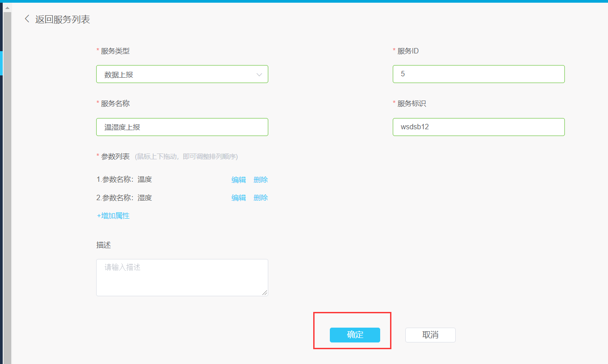Select the row 2.参数名称：湿度
Viewport: 608px width, 364px height.
click(x=182, y=197)
